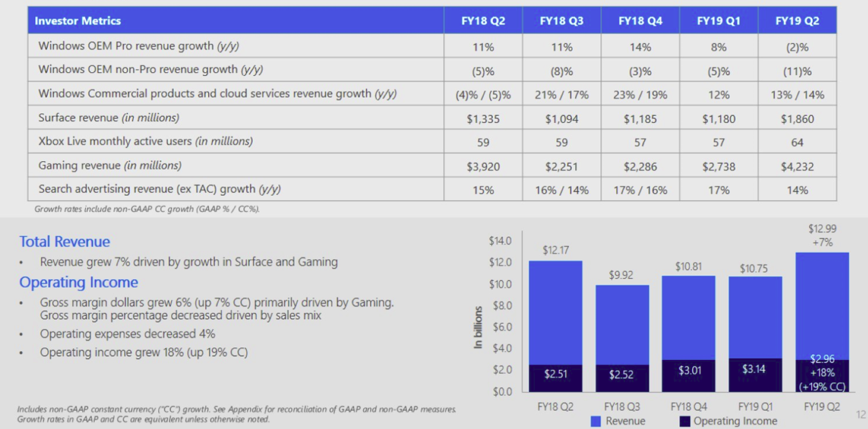
Task: Select bullet 'Operating expenses decreased 4%'
Action: point(128,334)
